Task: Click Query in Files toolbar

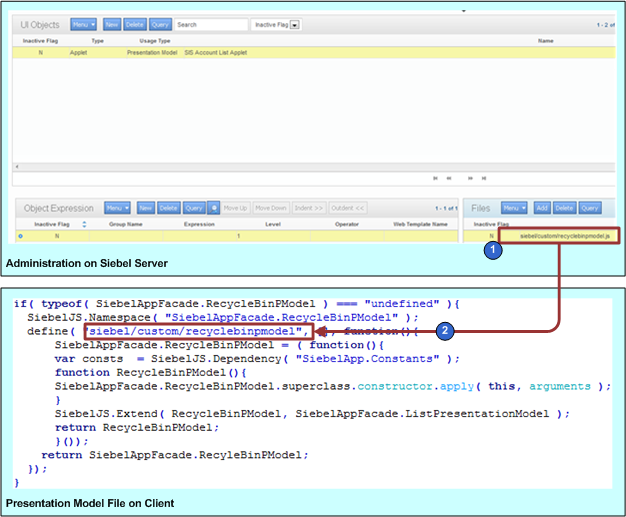Action: click(x=590, y=208)
